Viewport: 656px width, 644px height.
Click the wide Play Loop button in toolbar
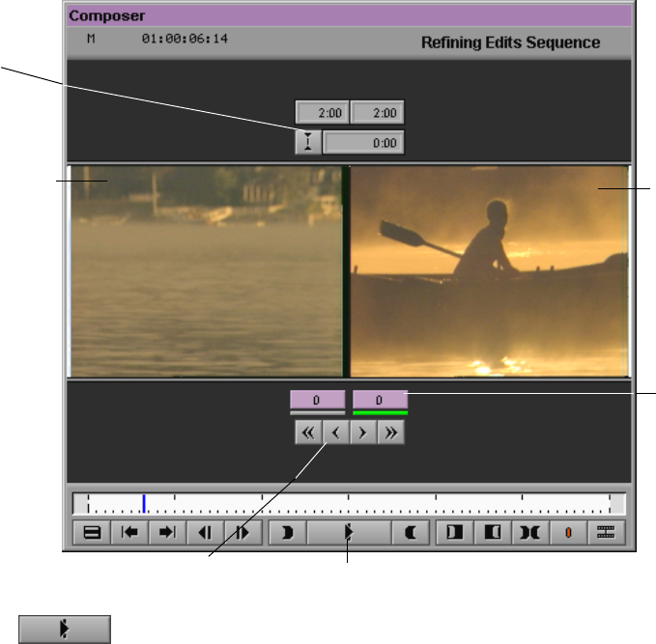tap(349, 532)
